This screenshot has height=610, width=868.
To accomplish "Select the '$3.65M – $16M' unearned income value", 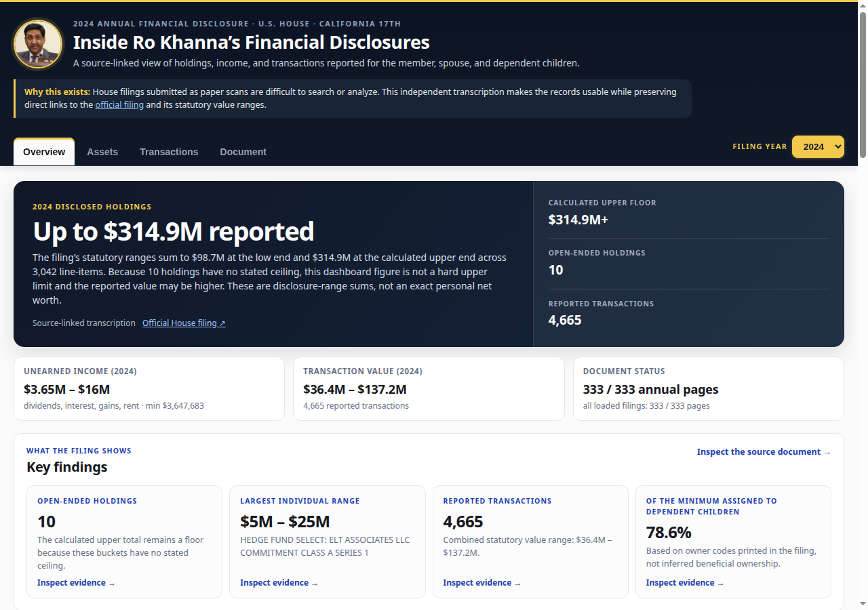I will 66,390.
